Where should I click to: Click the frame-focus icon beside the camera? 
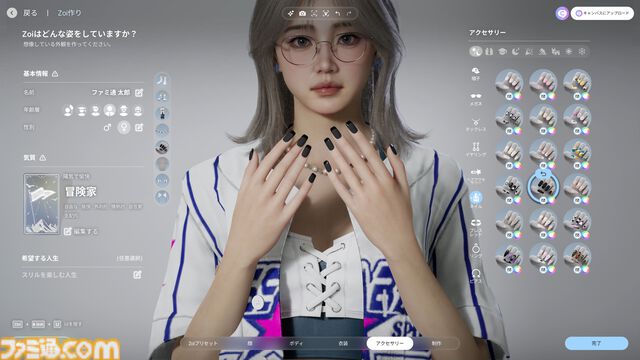(x=314, y=13)
